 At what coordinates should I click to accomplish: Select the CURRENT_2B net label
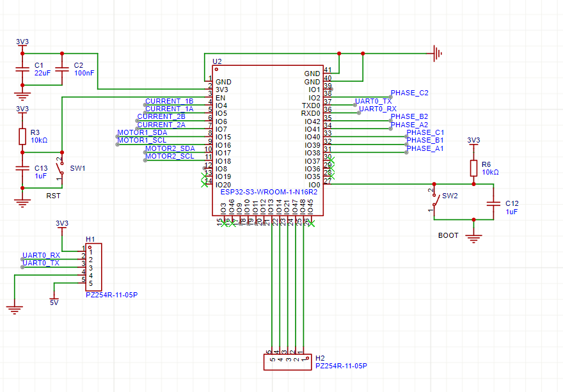161,116
